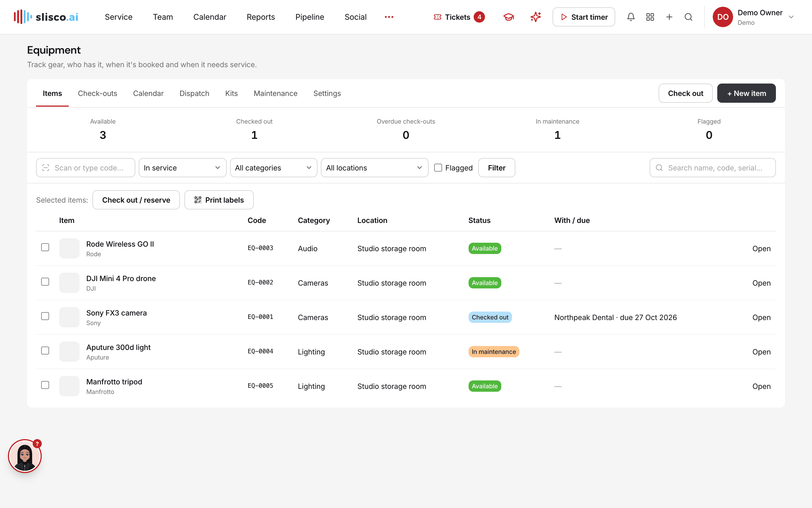Select the Aputure 300d light checkbox
Screen dimensions: 812x508
click(x=45, y=351)
